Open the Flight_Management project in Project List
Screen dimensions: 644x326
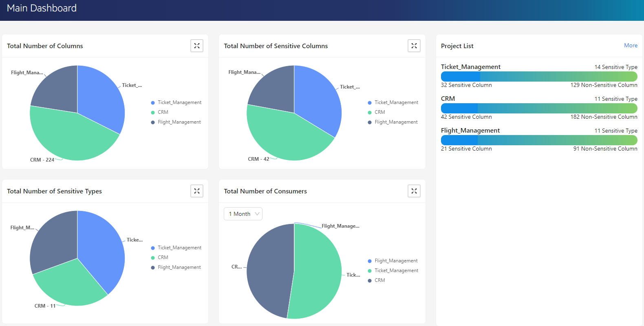(x=470, y=131)
